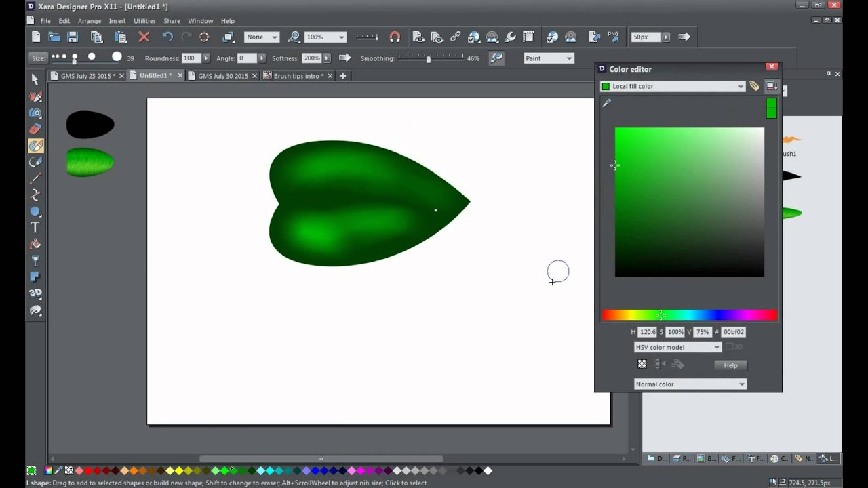This screenshot has height=488, width=868.
Task: Click the horizontal scrollbar under the canvas
Action: point(321,459)
